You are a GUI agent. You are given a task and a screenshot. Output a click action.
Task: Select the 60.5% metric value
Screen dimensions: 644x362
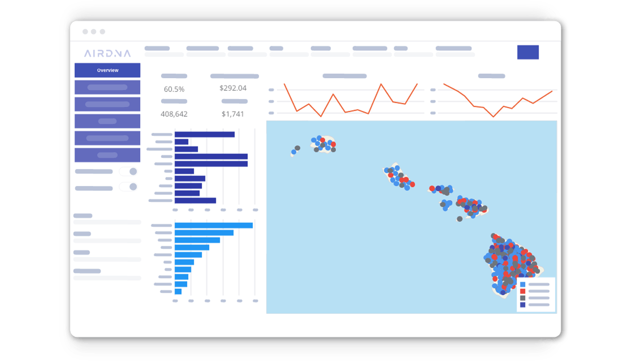tap(174, 89)
